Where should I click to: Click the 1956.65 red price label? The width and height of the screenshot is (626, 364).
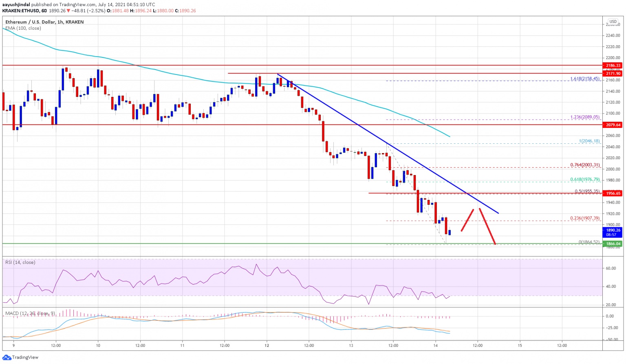613,193
